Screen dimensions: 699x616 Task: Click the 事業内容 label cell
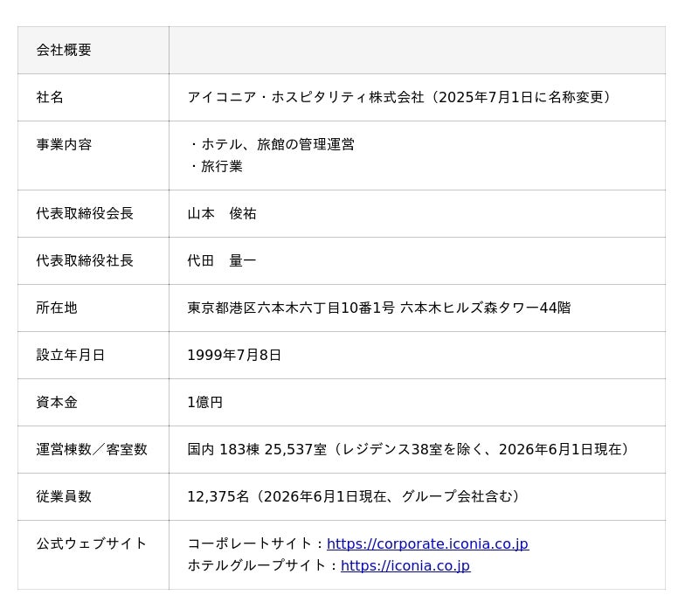[93, 156]
